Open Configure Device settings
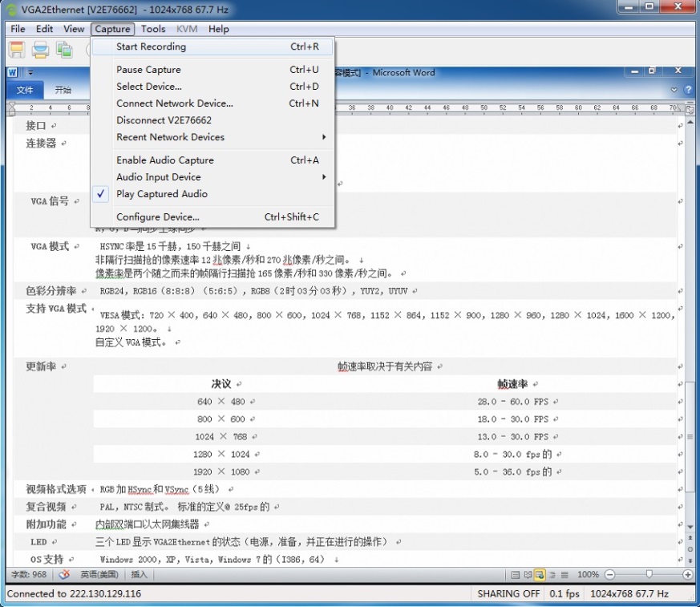Viewport: 700px width, 607px height. pos(157,217)
